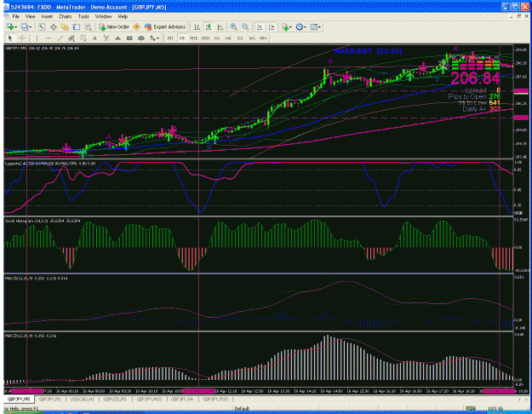Zoom out of the chart
The height and width of the screenshot is (414, 532).
(245, 26)
